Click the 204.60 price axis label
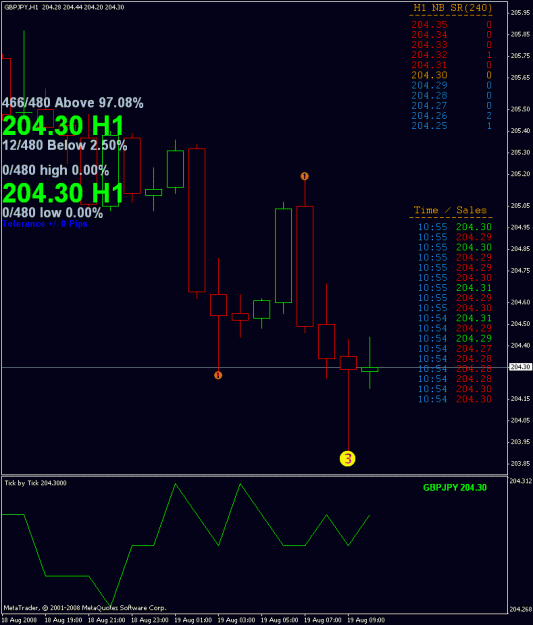This screenshot has height=625, width=533. pos(520,302)
